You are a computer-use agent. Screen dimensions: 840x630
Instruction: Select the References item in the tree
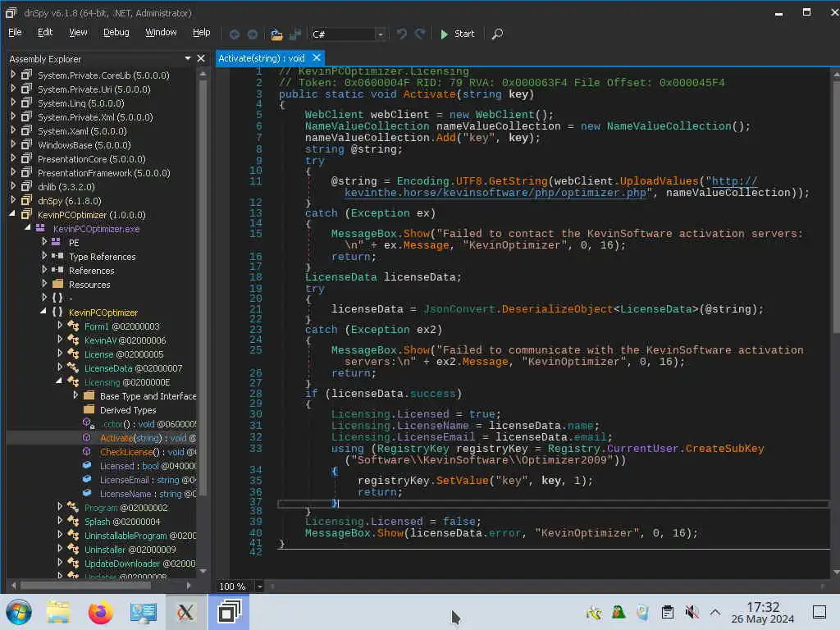(x=92, y=271)
